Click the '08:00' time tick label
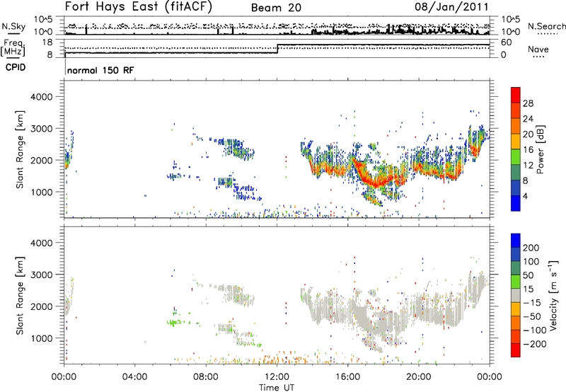566x392 pixels. [206, 377]
